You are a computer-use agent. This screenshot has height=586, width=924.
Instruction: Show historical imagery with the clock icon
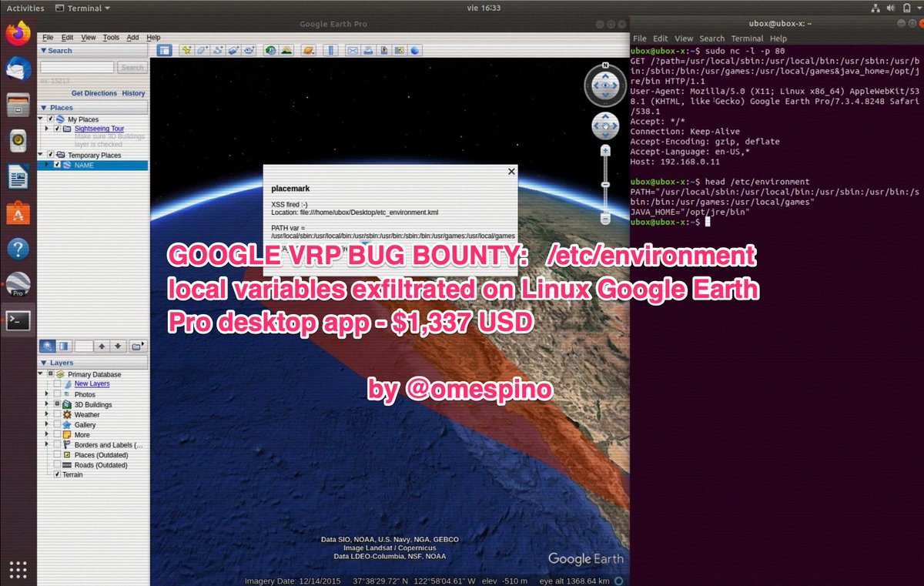(271, 51)
